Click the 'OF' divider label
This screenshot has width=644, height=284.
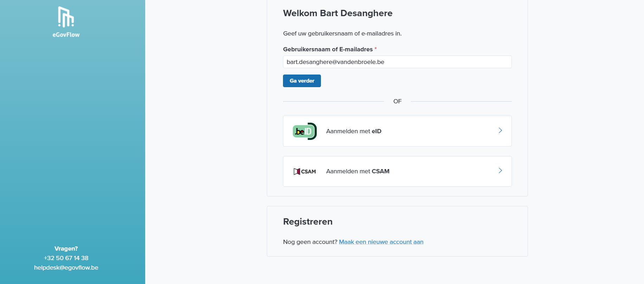(x=397, y=101)
